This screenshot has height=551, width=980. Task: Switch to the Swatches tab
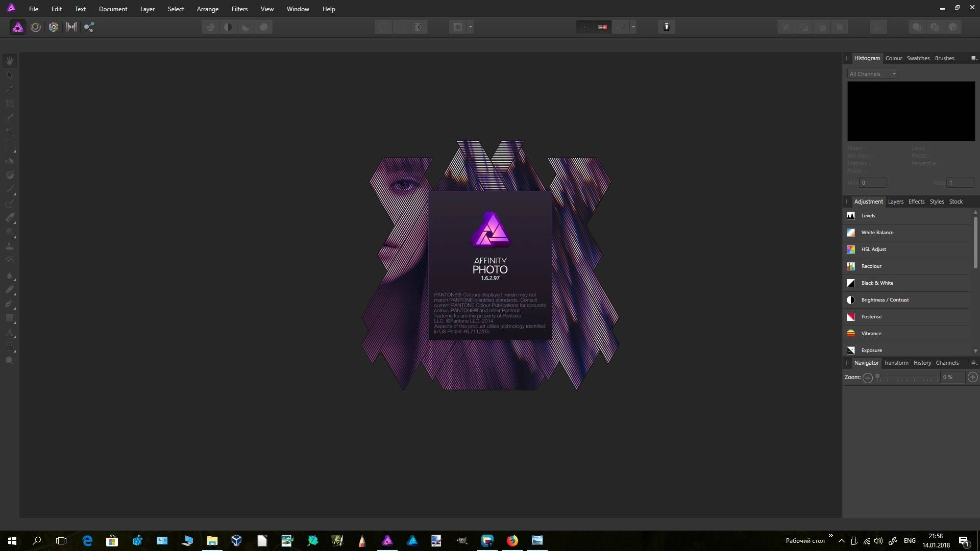918,58
